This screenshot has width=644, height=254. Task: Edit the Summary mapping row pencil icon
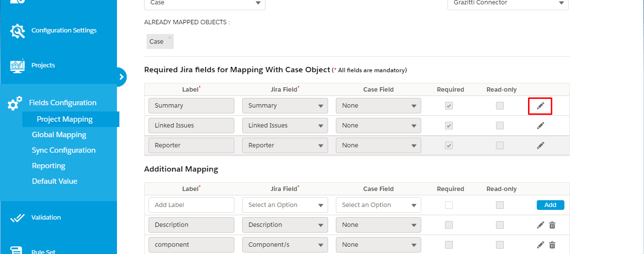pos(540,106)
